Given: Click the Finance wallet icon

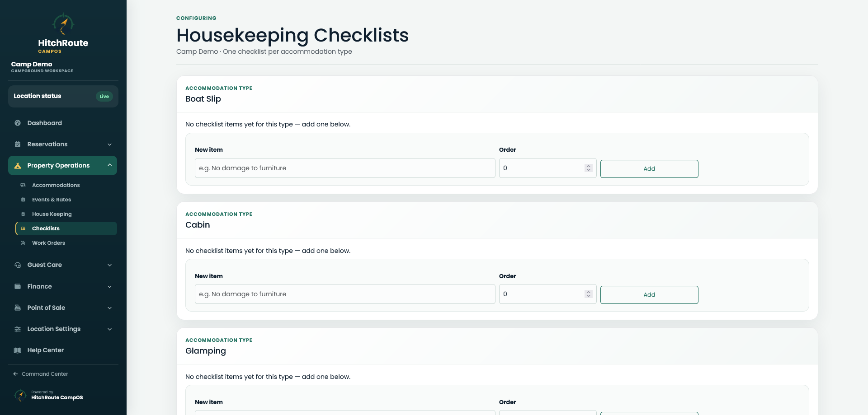Looking at the screenshot, I should [x=18, y=286].
